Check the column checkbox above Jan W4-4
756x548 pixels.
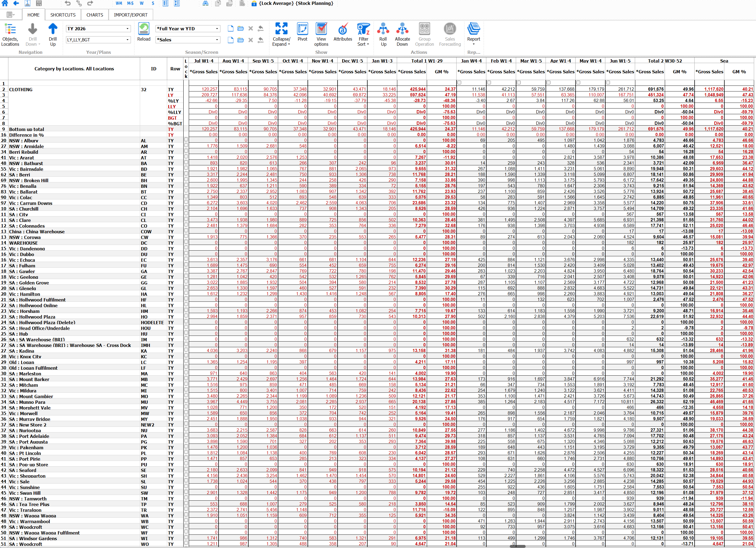tap(459, 82)
